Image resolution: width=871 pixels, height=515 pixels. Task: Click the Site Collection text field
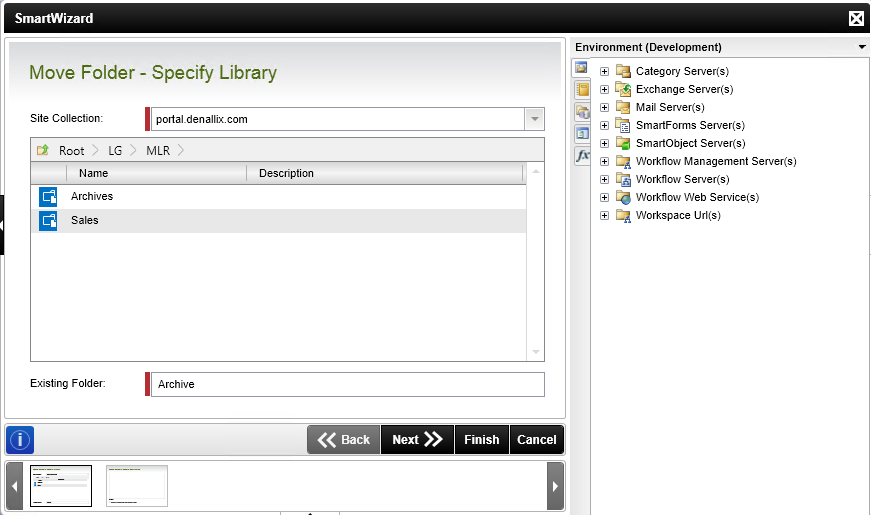tap(338, 119)
